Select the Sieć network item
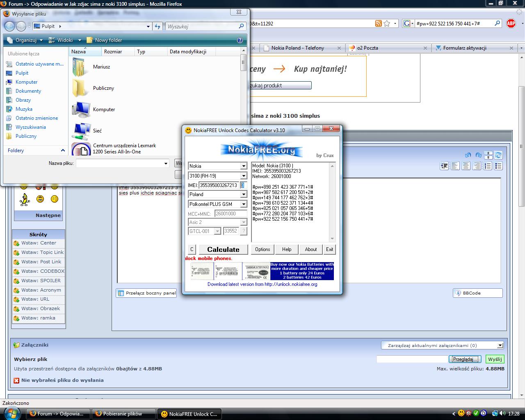 (97, 131)
